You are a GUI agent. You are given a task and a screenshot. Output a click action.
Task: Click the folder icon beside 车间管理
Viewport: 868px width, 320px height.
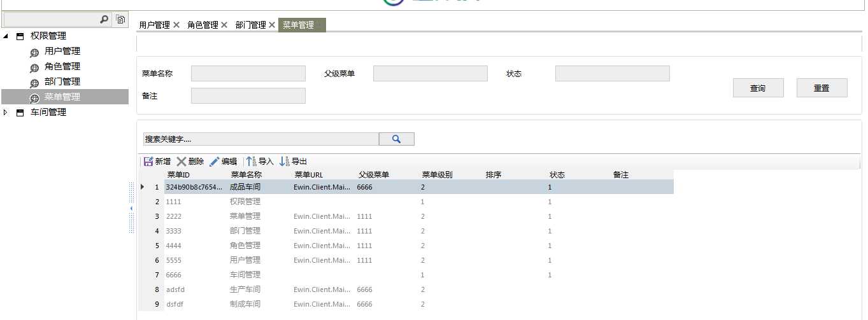click(x=20, y=113)
